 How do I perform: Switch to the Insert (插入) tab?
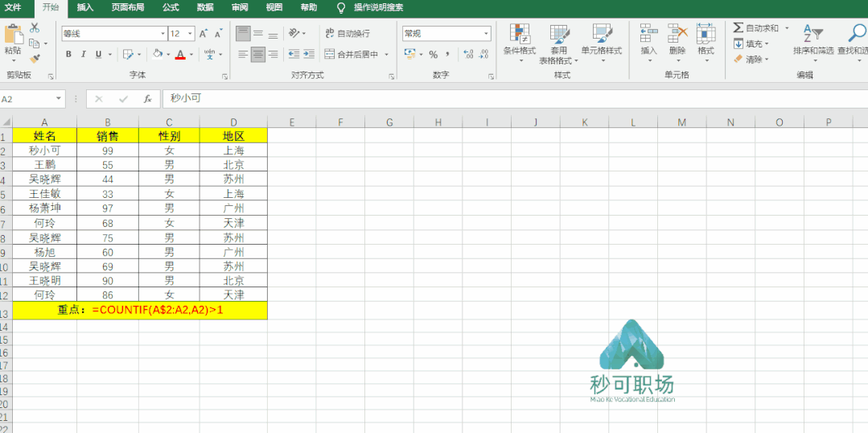[x=84, y=8]
